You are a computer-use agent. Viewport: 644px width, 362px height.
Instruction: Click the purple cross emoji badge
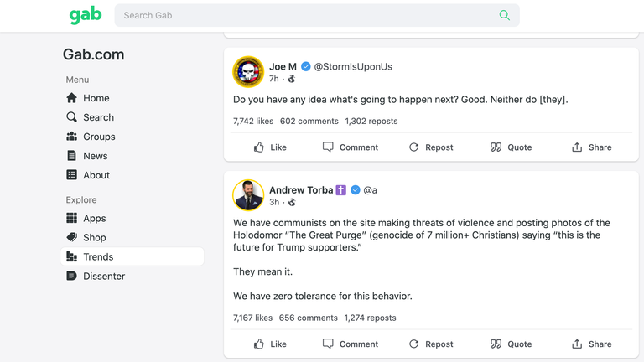(x=341, y=190)
